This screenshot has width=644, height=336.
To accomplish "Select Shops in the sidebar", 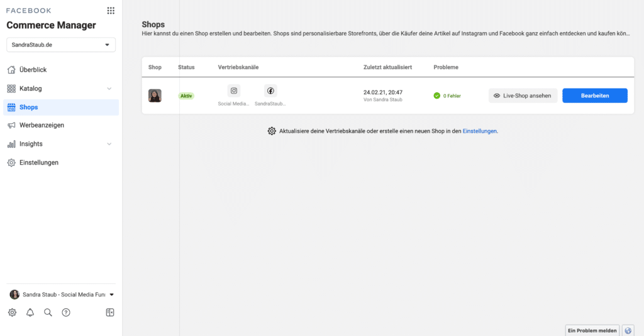I will [x=61, y=107].
